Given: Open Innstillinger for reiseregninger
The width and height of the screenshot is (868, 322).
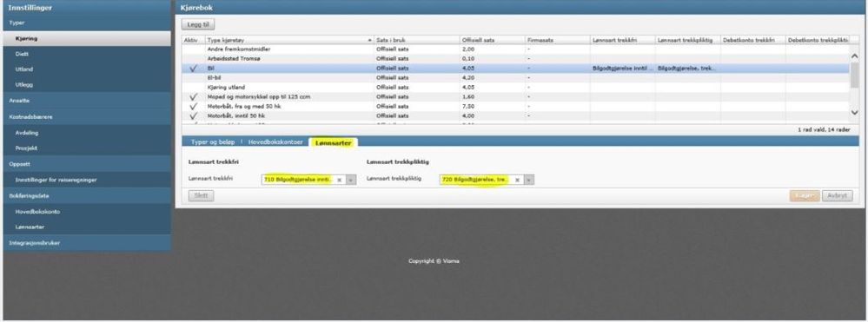Looking at the screenshot, I should (87, 180).
